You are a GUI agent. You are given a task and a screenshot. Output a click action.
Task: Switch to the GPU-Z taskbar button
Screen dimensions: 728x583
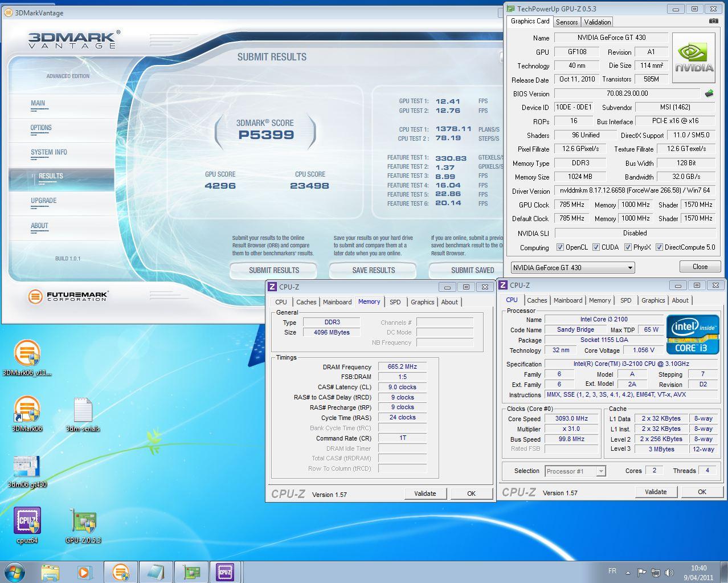tap(191, 572)
